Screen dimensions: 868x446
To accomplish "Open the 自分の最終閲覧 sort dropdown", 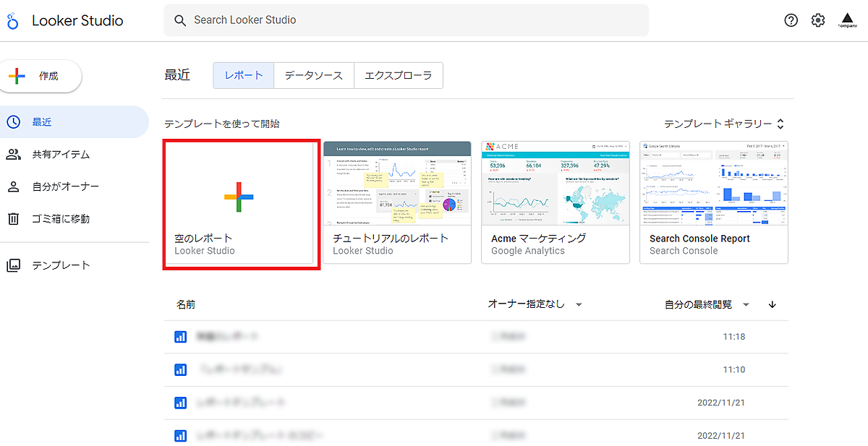I will tap(707, 305).
